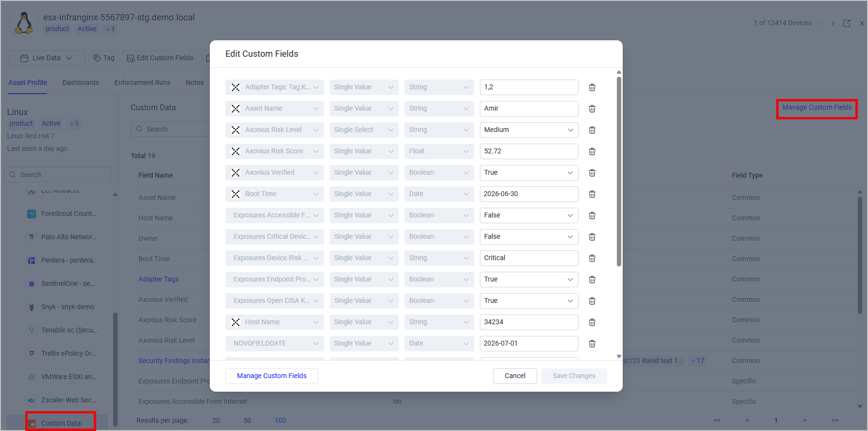The width and height of the screenshot is (868, 431).
Task: Open Axonius Verified True value dropdown
Action: (529, 173)
